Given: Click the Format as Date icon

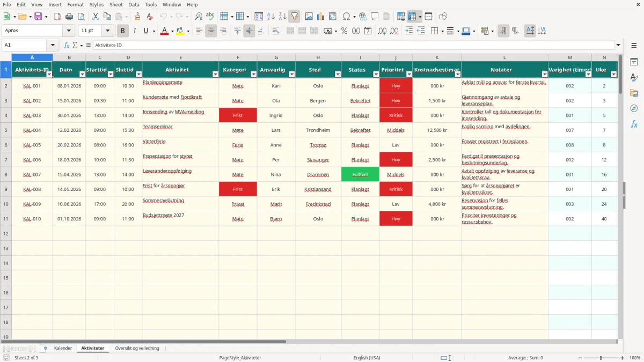Looking at the screenshot, I should pyautogui.click(x=368, y=31).
